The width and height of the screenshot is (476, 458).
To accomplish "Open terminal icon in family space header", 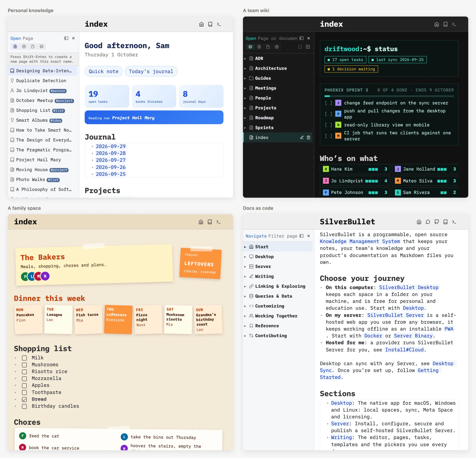I will click(x=218, y=222).
